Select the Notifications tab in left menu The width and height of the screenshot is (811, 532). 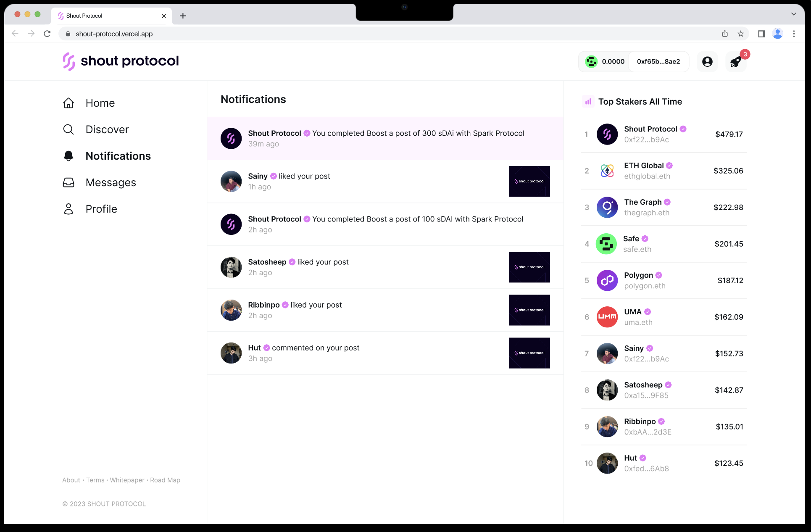tap(118, 155)
